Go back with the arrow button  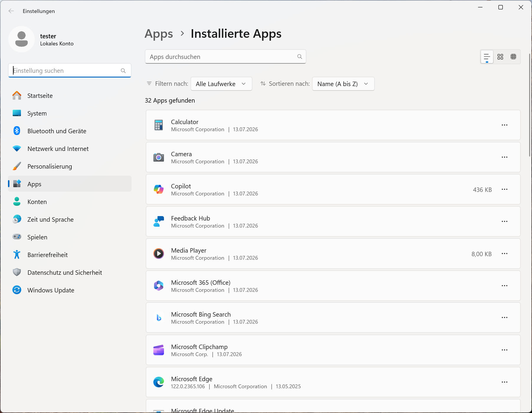point(11,11)
